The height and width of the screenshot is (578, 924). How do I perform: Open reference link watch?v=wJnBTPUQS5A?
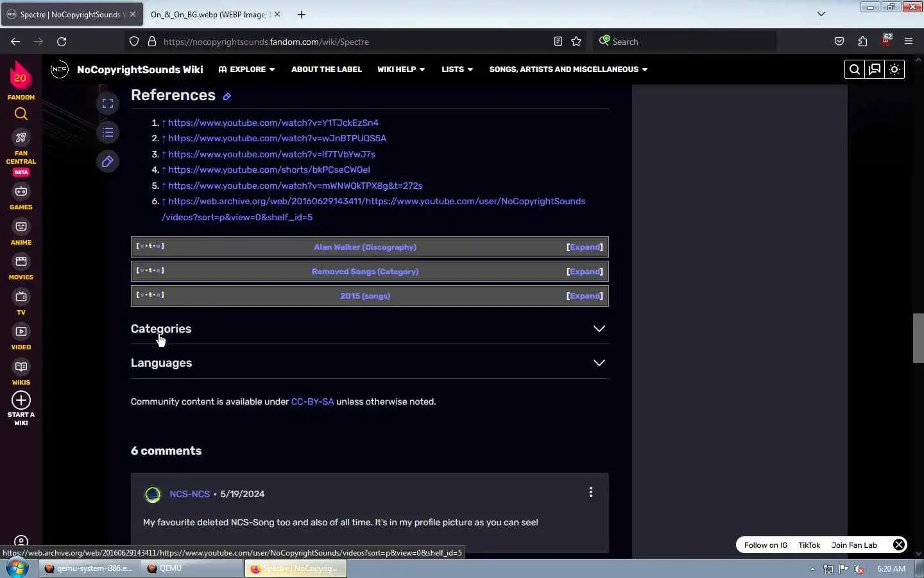[x=277, y=138]
